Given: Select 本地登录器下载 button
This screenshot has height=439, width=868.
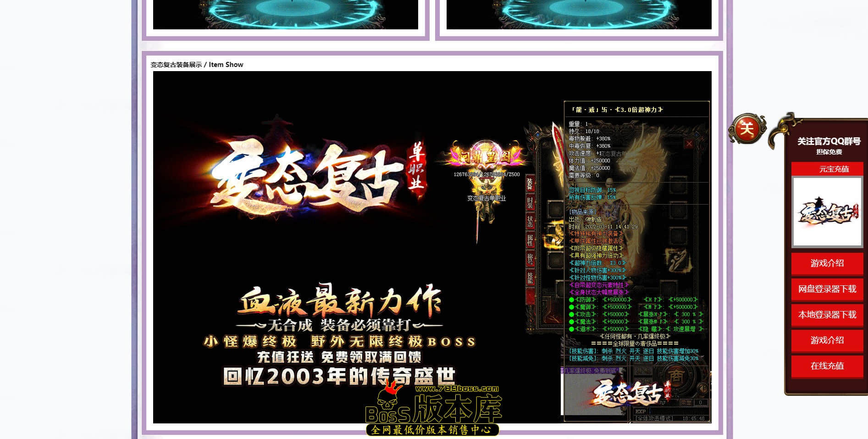Looking at the screenshot, I should tap(827, 315).
